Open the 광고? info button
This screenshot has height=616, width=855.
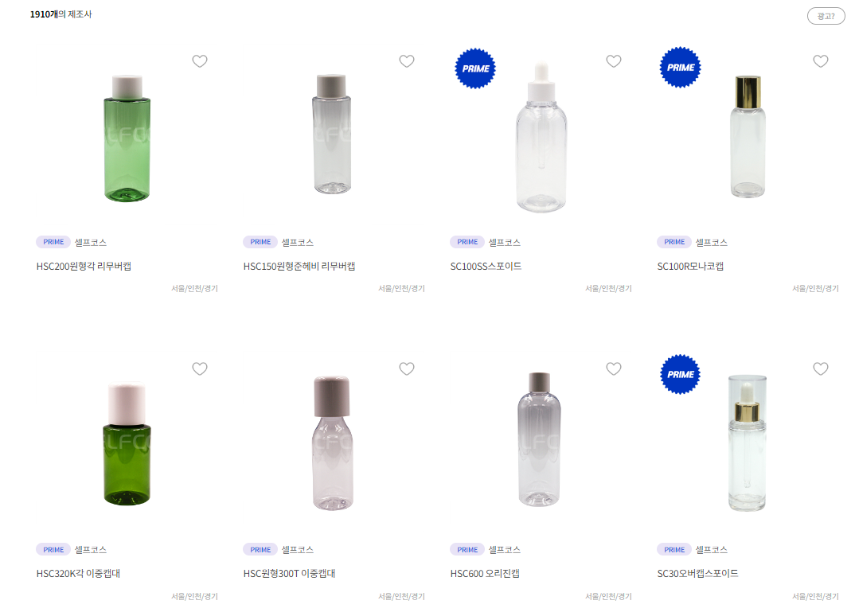826,17
